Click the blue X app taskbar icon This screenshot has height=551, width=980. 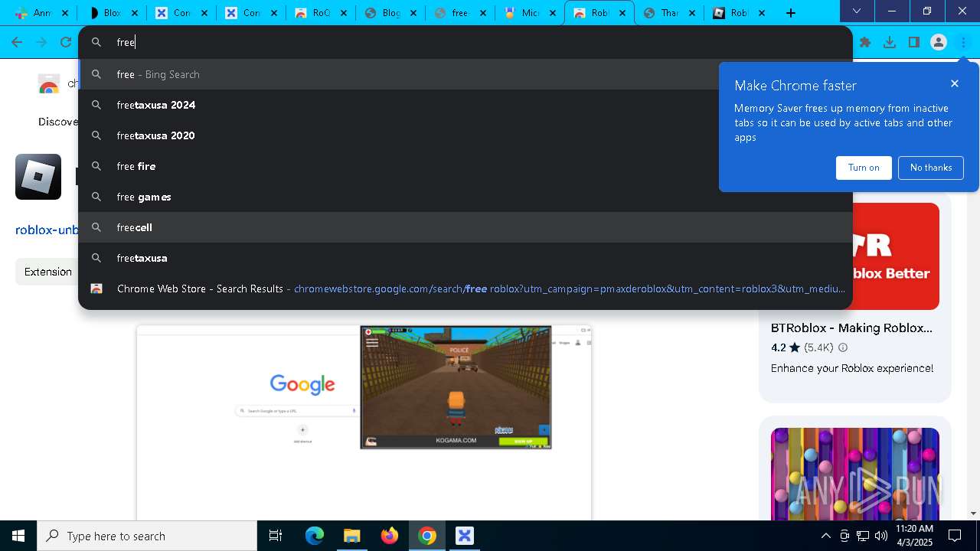(x=464, y=536)
